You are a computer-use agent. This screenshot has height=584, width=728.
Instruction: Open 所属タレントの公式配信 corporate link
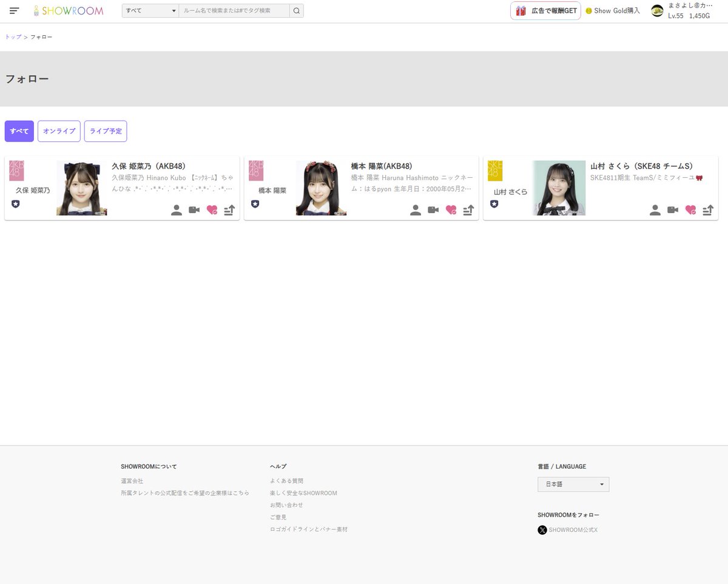185,493
